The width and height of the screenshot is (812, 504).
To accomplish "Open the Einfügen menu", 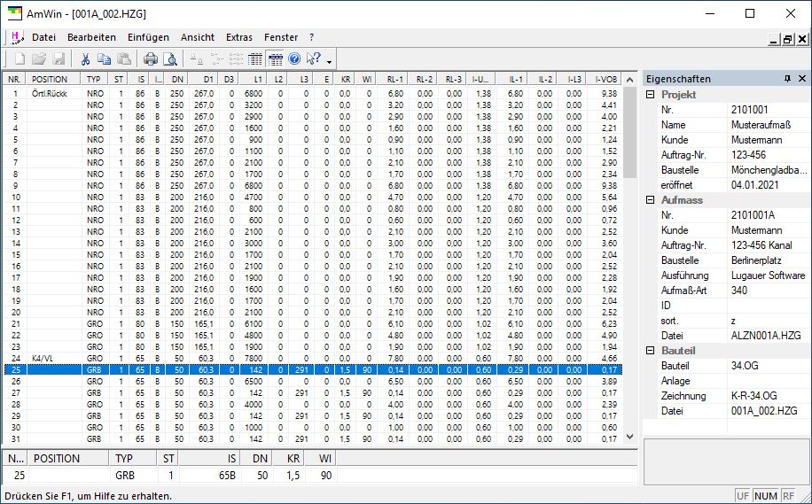I will coord(149,37).
